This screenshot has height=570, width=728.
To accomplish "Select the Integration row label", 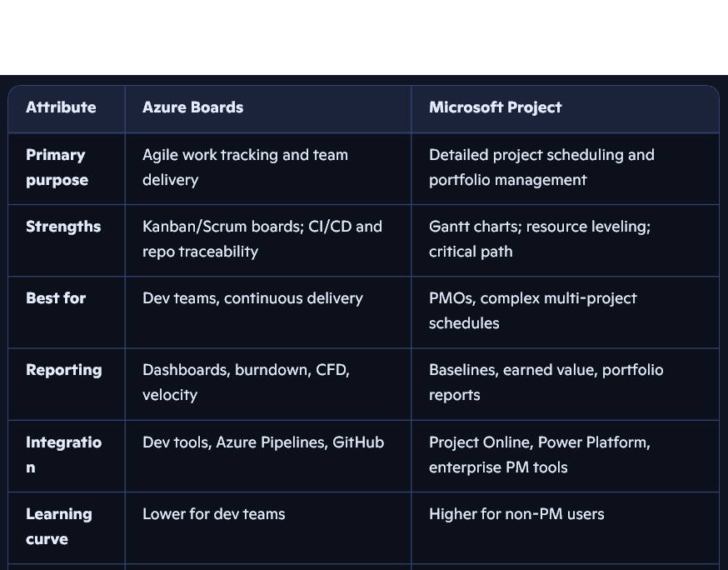I will point(63,454).
